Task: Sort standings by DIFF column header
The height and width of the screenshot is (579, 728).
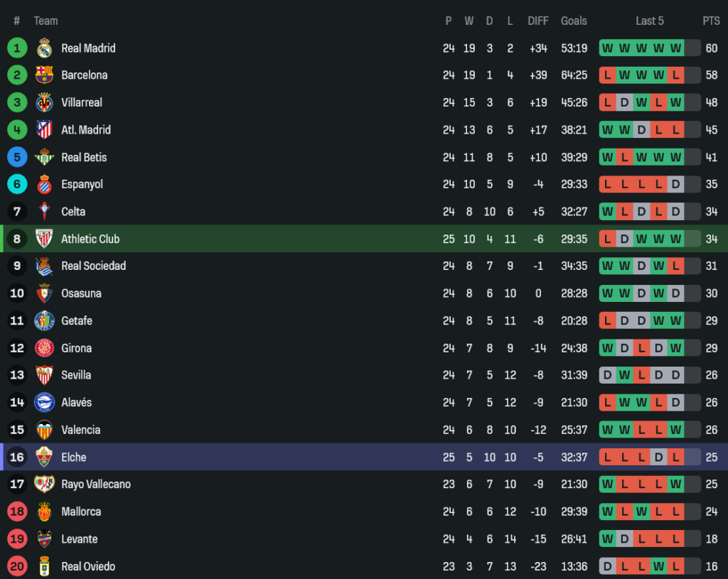Action: (538, 21)
